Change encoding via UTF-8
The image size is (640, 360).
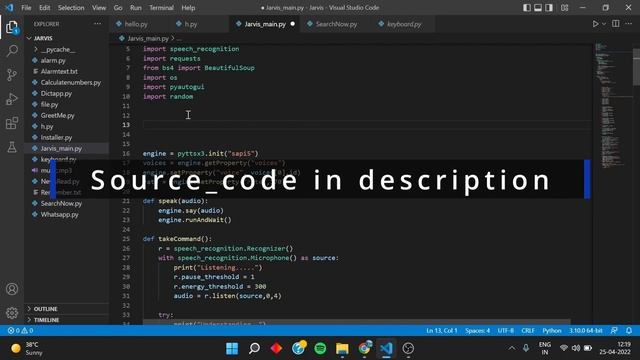[x=505, y=331]
